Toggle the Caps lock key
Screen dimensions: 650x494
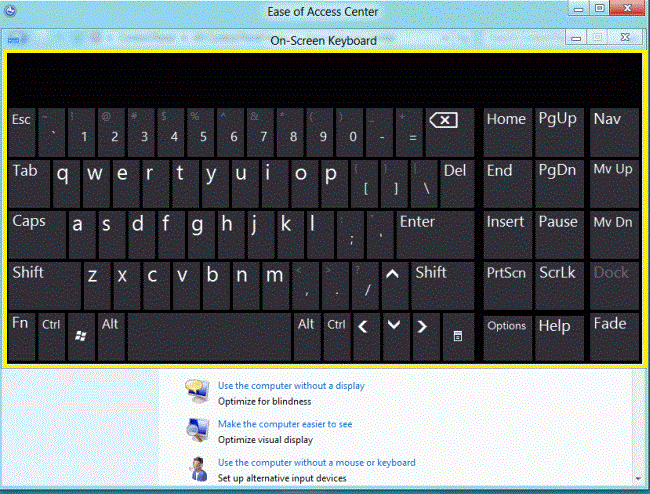[x=37, y=235]
